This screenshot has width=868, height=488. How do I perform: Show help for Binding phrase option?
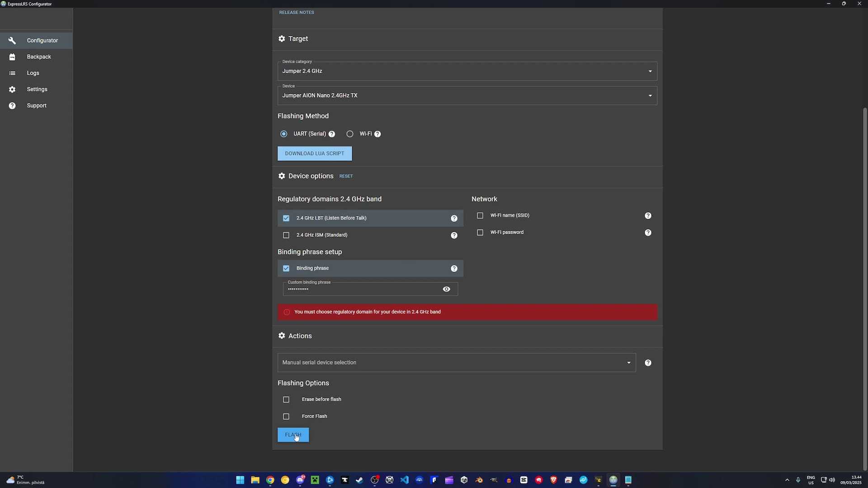tap(454, 268)
